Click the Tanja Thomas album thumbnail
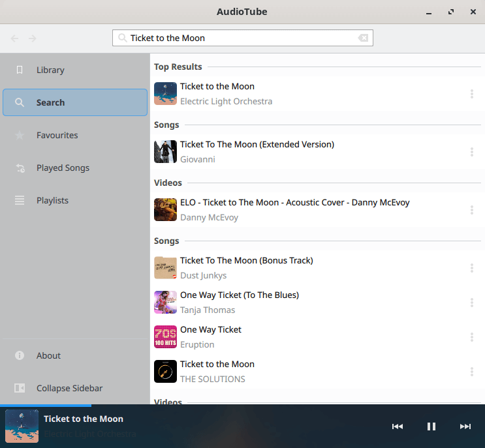This screenshot has height=448, width=485. click(x=166, y=303)
